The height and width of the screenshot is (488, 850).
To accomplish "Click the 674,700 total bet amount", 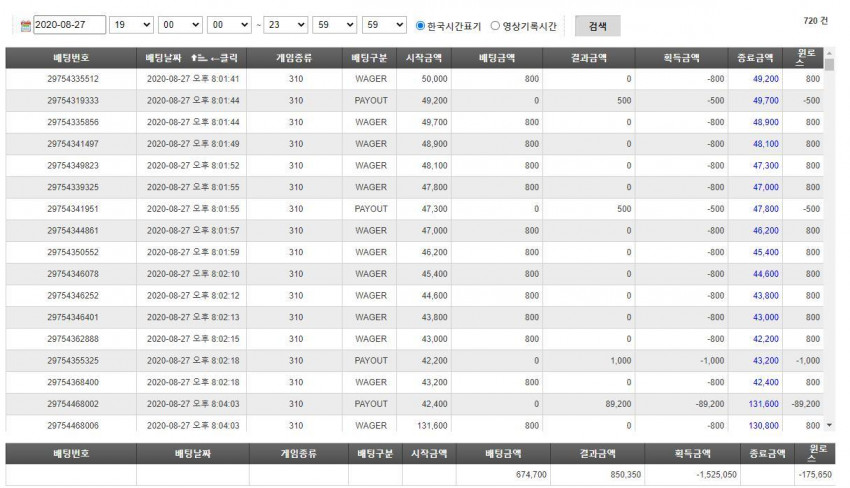I will pos(531,474).
